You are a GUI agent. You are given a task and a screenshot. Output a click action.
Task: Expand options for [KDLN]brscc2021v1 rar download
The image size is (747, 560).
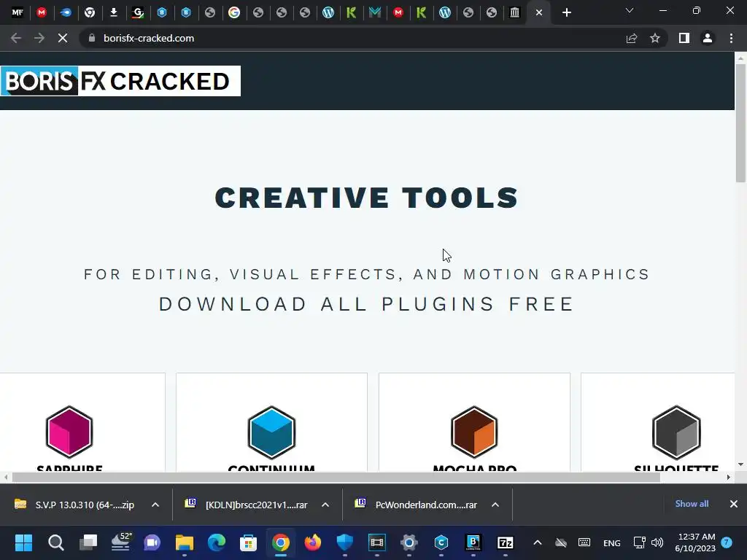pyautogui.click(x=325, y=505)
